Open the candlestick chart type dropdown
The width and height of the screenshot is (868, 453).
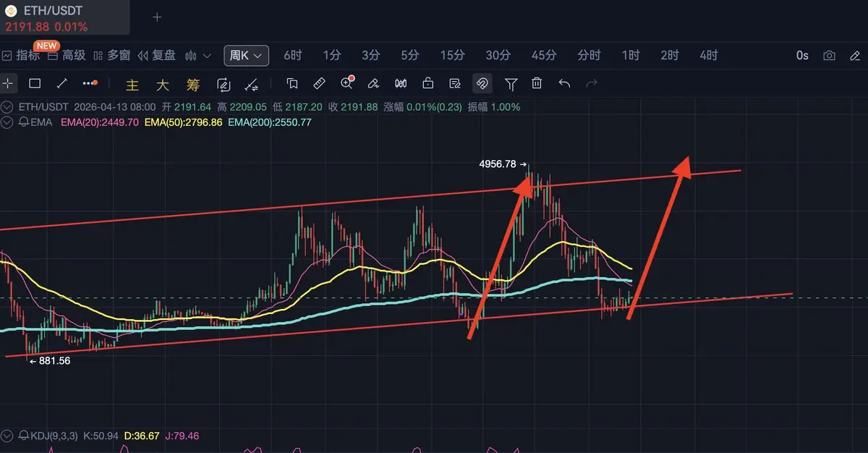[x=198, y=56]
